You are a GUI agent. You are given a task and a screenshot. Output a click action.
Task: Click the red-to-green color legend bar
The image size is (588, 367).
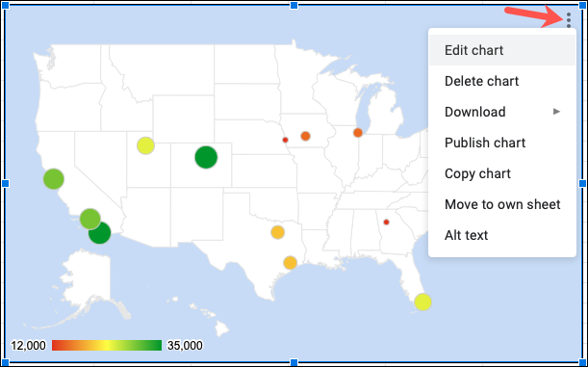click(107, 345)
